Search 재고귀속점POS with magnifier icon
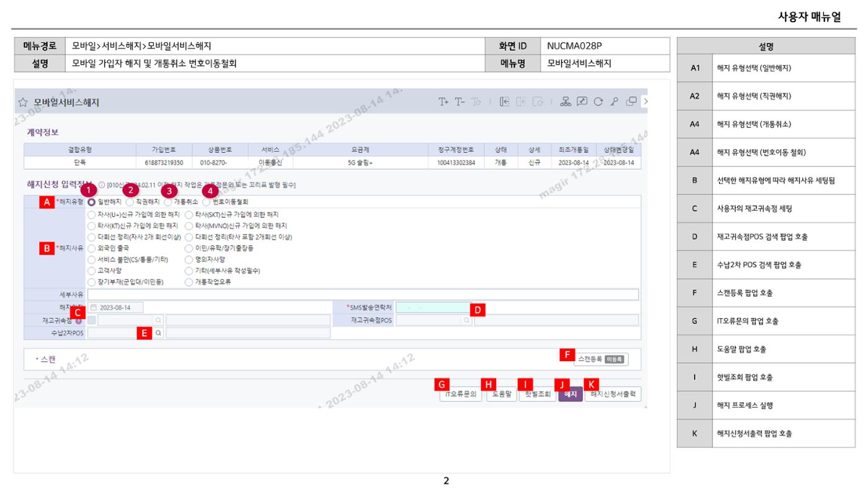The height and width of the screenshot is (489, 868). pos(467,320)
